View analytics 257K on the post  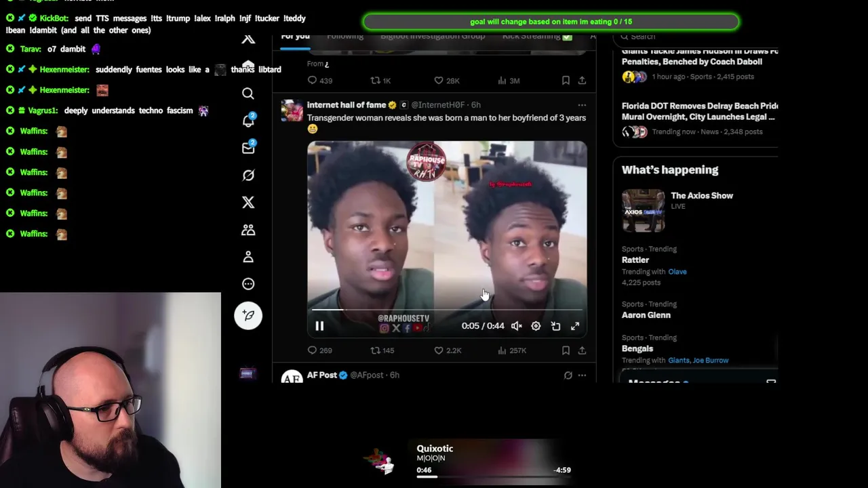coord(512,350)
